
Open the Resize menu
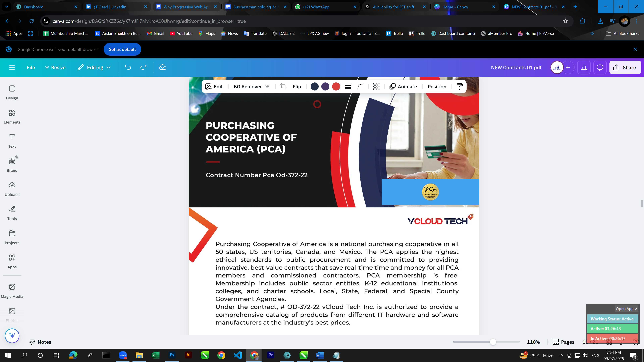click(x=55, y=67)
